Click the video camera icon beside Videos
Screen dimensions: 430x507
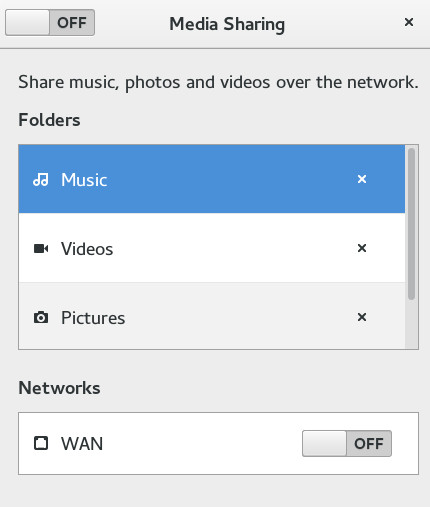coord(41,249)
